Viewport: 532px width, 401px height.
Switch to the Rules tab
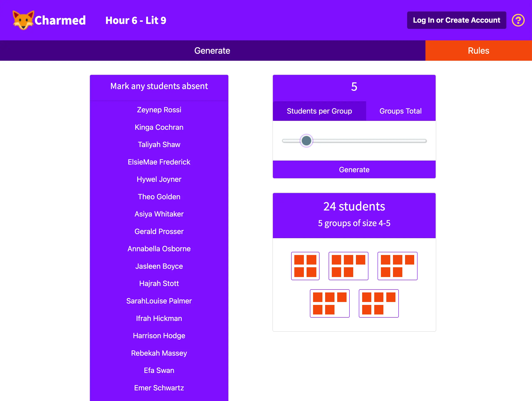click(478, 51)
